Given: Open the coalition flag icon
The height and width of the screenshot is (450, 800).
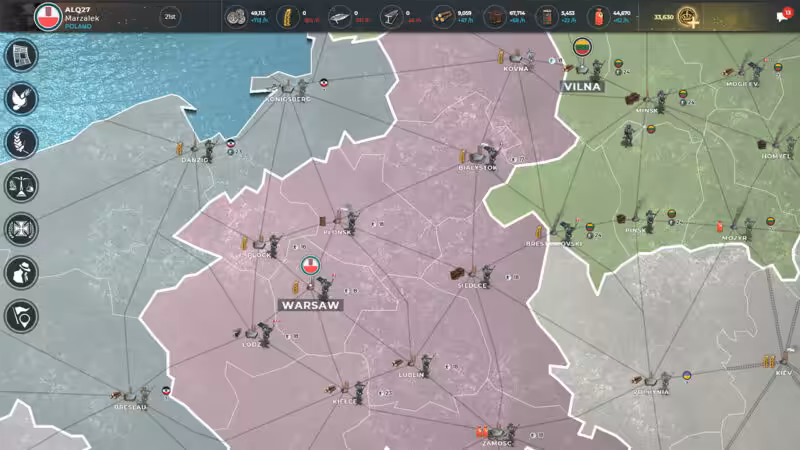Looking at the screenshot, I should [21, 316].
